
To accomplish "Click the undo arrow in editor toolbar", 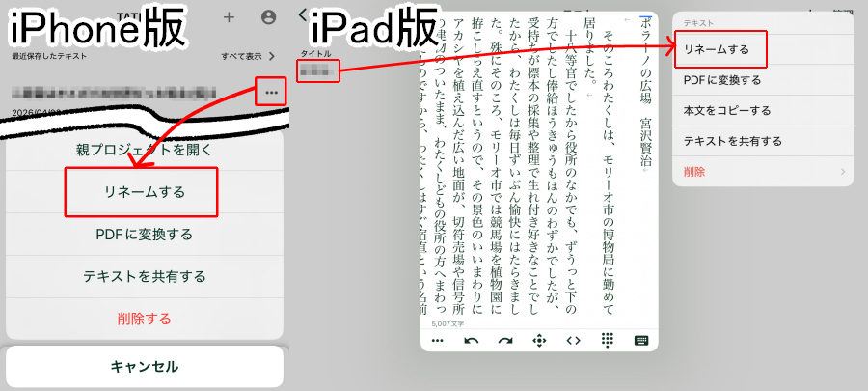I will pyautogui.click(x=472, y=340).
